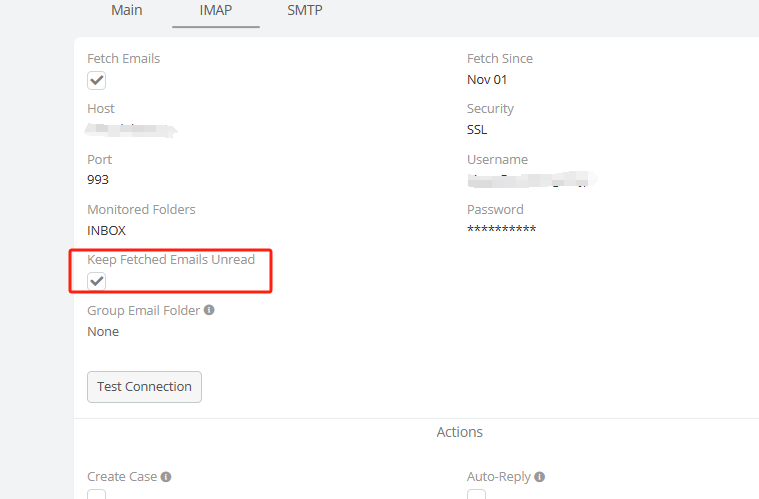Image resolution: width=759 pixels, height=499 pixels.
Task: Click info icon next to Auto-Reply
Action: click(x=540, y=477)
